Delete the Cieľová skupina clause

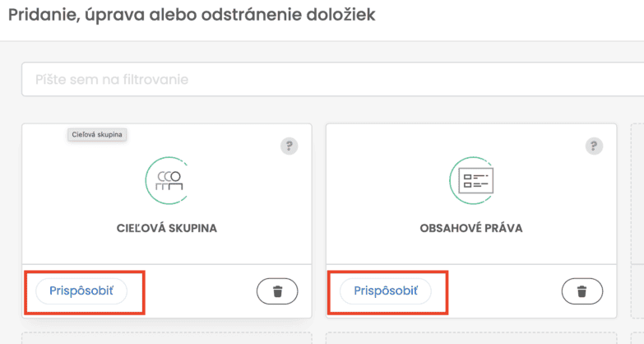[277, 291]
